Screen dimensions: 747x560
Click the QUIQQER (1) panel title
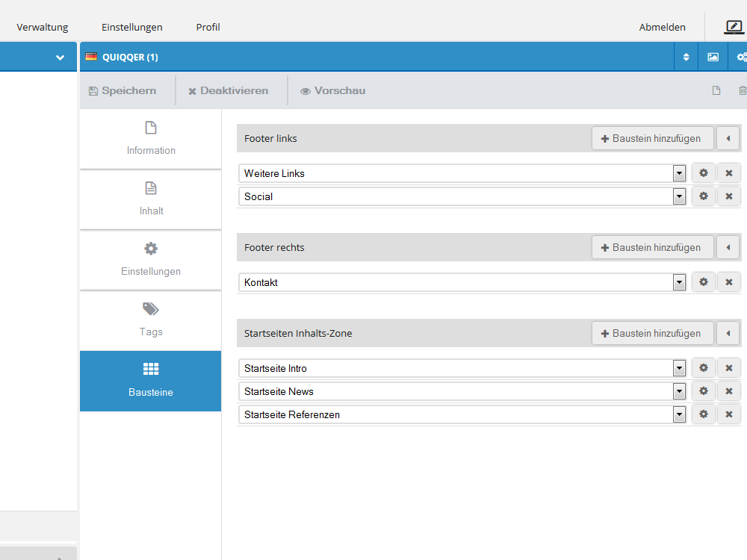[130, 57]
